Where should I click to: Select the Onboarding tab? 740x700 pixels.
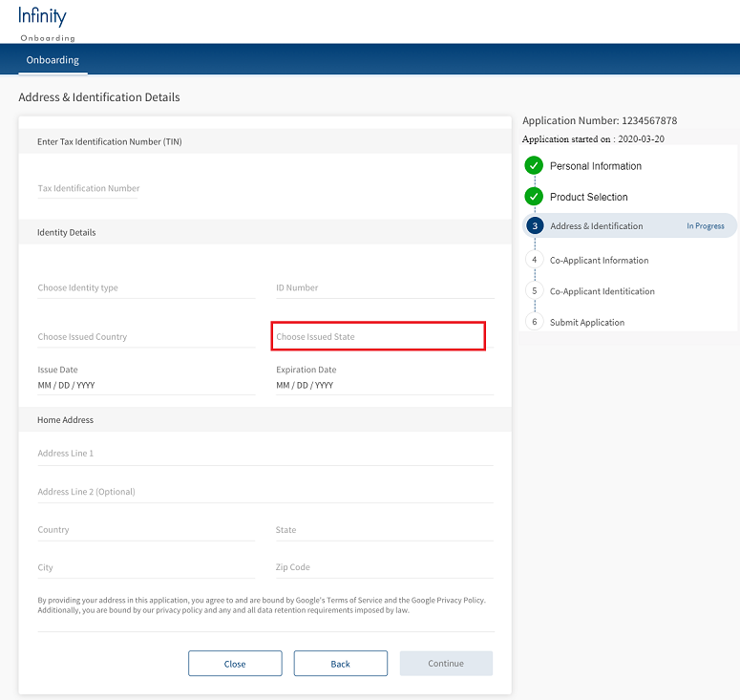(53, 60)
